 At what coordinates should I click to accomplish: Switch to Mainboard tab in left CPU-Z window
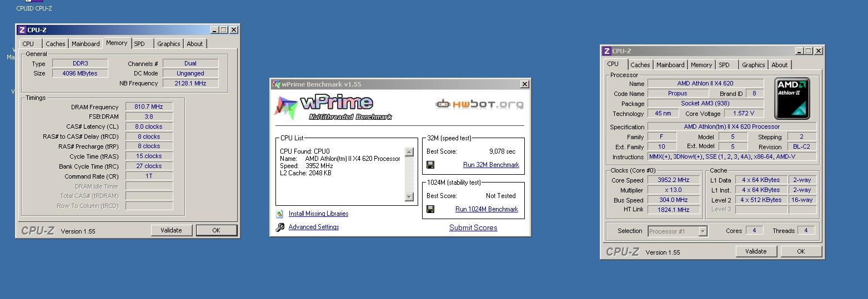pos(86,44)
